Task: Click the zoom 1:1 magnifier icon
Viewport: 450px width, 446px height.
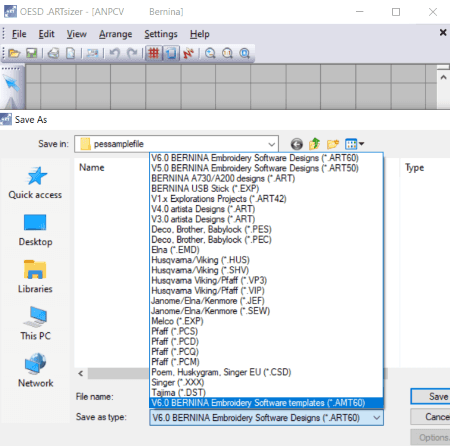Action: 227,53
